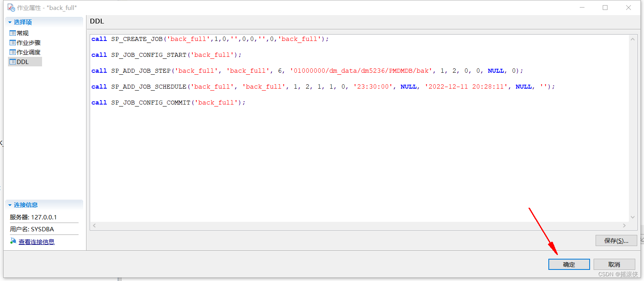Collapse the 连接信息 section
Image resolution: width=644 pixels, height=281 pixels.
tap(10, 205)
